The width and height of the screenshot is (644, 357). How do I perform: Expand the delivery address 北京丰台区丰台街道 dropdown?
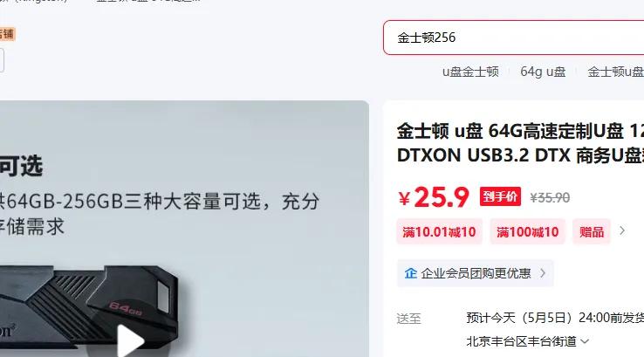(x=585, y=341)
